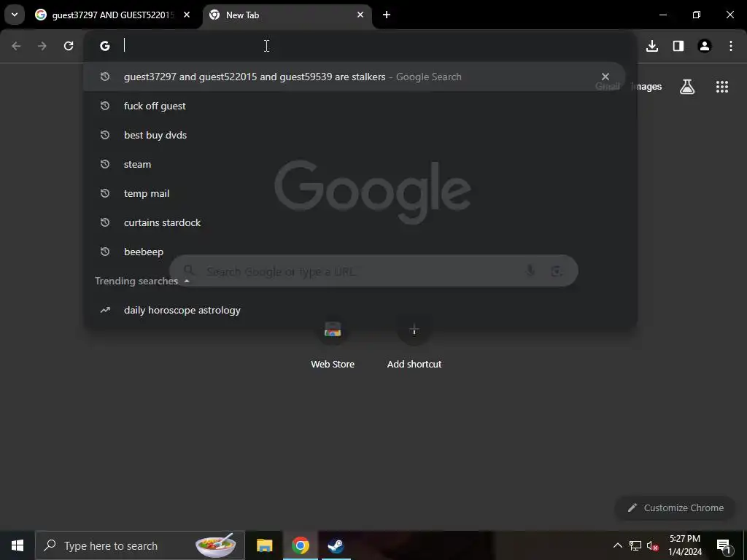
Task: Go back with the back arrow
Action: [16, 46]
